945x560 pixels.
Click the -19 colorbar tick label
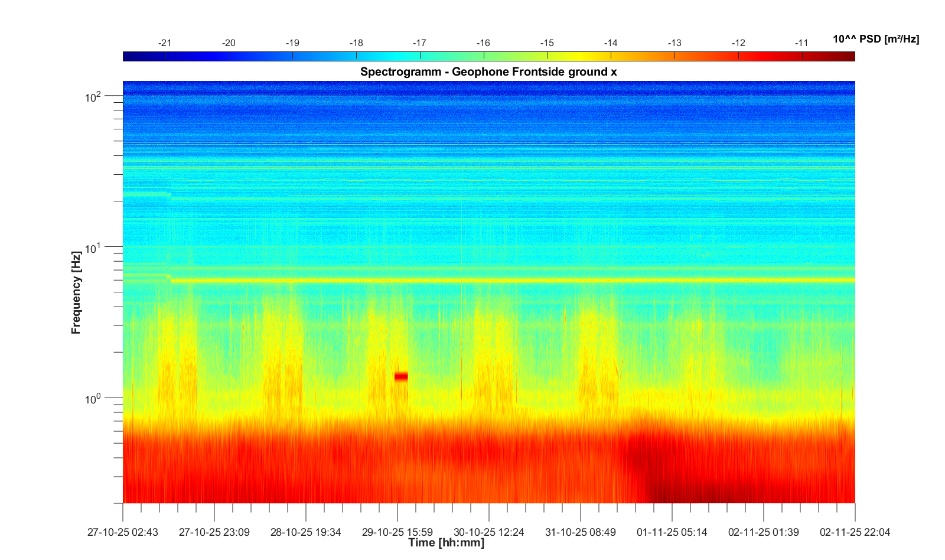[292, 43]
